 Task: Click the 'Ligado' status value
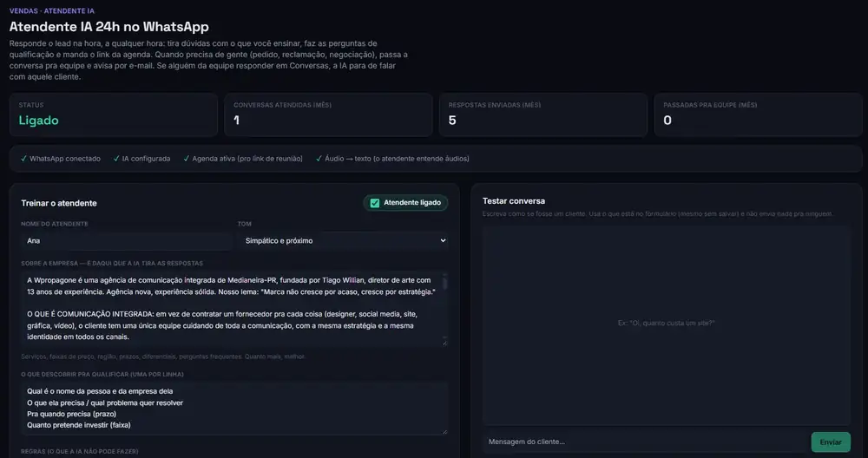click(39, 121)
